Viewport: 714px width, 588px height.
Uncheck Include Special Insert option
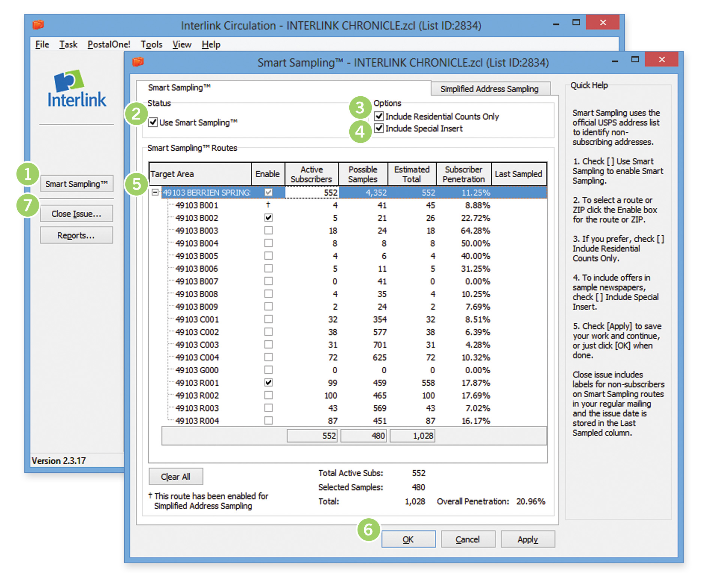point(379,128)
